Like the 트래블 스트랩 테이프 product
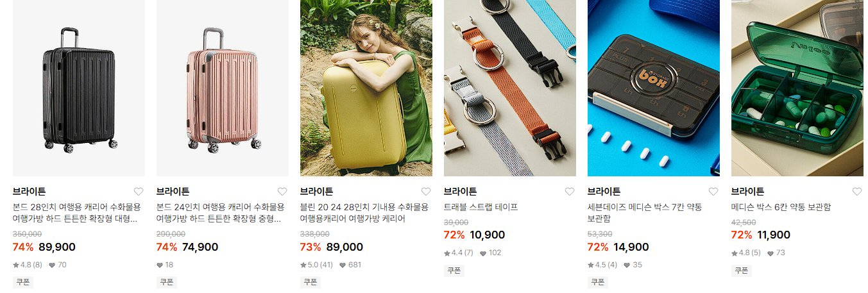The image size is (868, 293). coord(570,192)
